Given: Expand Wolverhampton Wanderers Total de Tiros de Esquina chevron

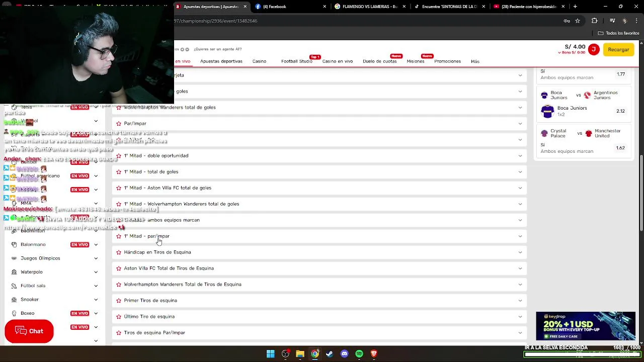Looking at the screenshot, I should pos(520,285).
